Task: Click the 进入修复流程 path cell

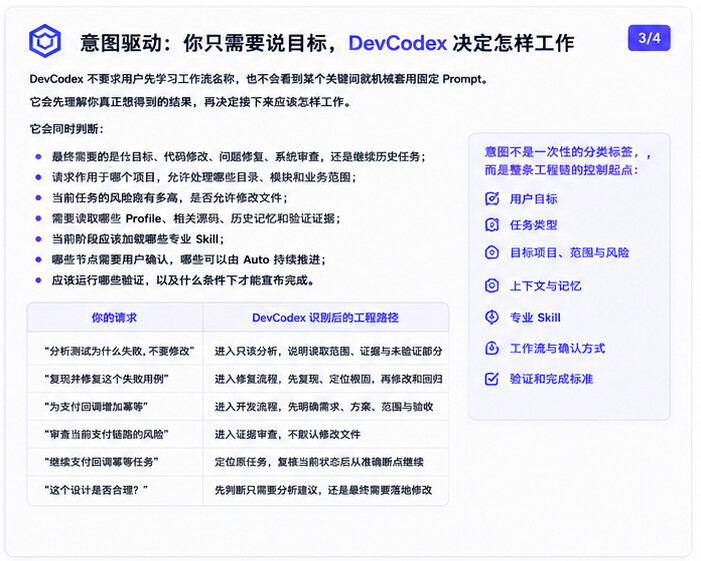Action: coord(328,379)
